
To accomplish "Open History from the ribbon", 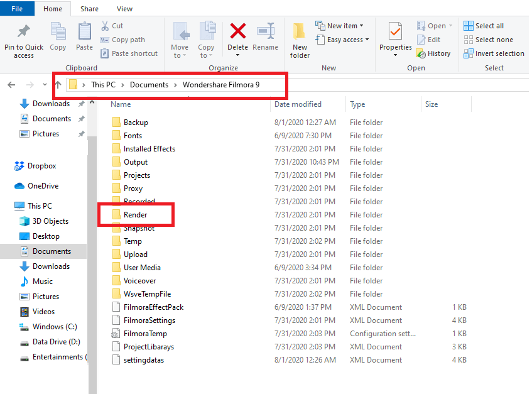I will (x=433, y=53).
